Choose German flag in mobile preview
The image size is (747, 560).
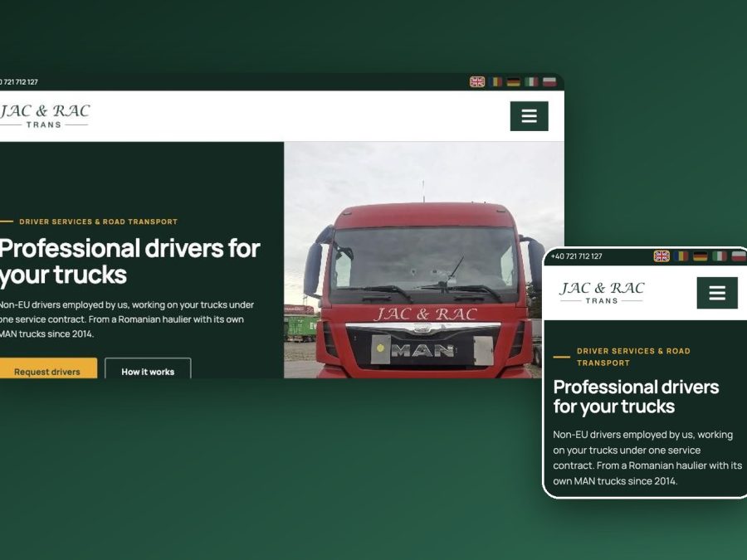pyautogui.click(x=700, y=256)
